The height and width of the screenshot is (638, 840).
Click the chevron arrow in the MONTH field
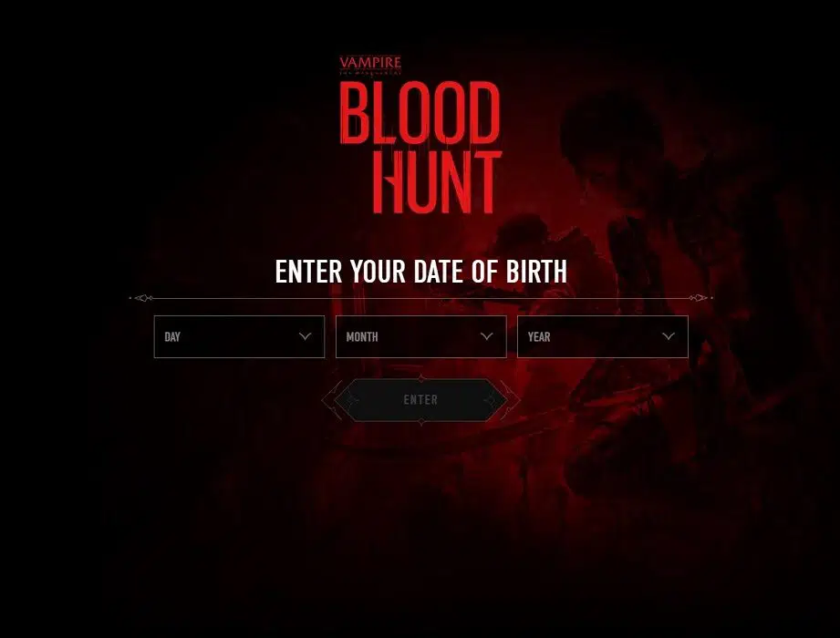click(486, 336)
